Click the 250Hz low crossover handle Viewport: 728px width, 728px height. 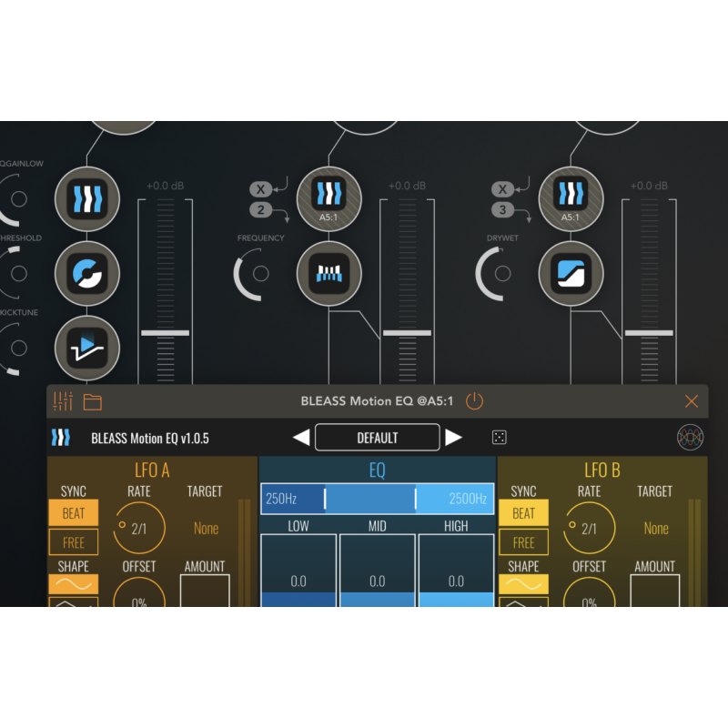(x=325, y=499)
